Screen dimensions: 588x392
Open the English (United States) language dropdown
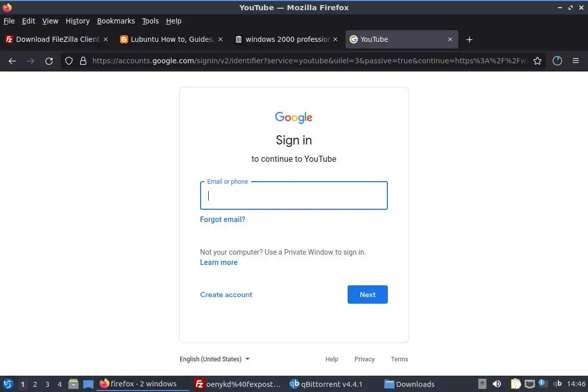(x=214, y=359)
